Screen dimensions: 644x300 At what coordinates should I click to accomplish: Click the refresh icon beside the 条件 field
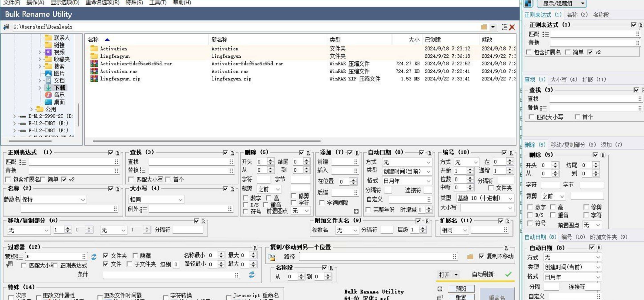(251, 275)
